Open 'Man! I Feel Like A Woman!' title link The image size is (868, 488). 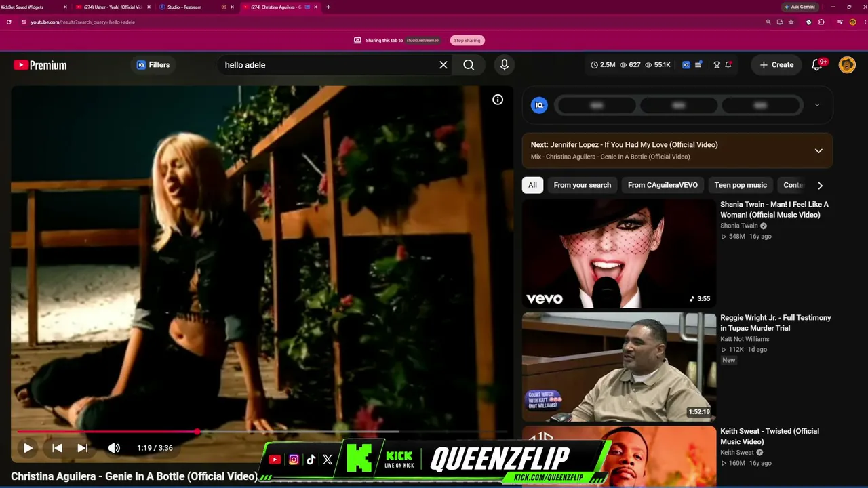click(x=774, y=209)
